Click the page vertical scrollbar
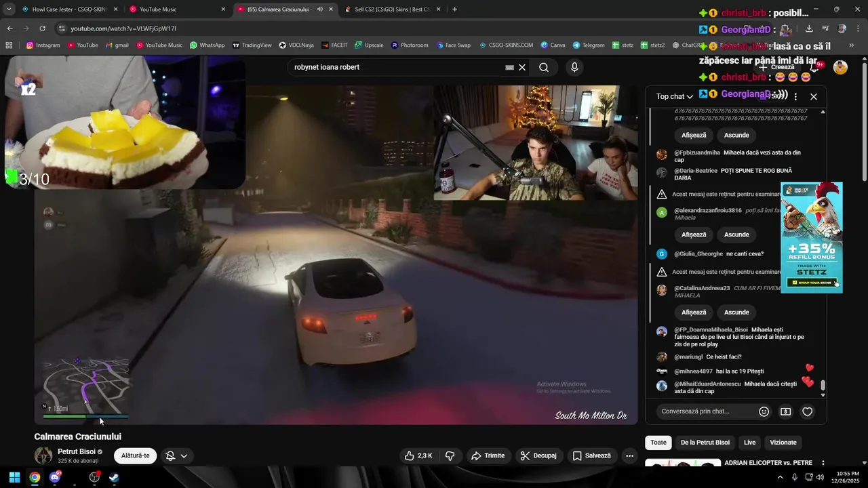Image resolution: width=868 pixels, height=488 pixels. [864, 122]
